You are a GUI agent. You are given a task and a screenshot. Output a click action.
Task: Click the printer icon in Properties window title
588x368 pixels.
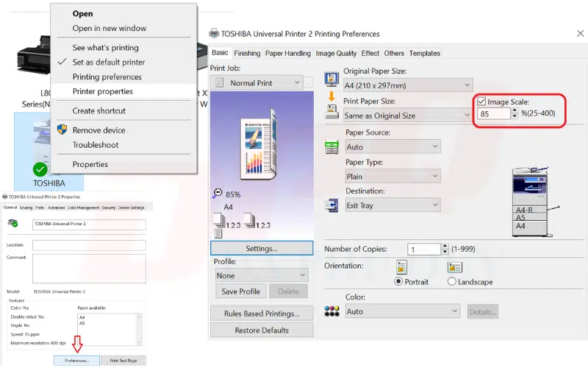pos(5,197)
